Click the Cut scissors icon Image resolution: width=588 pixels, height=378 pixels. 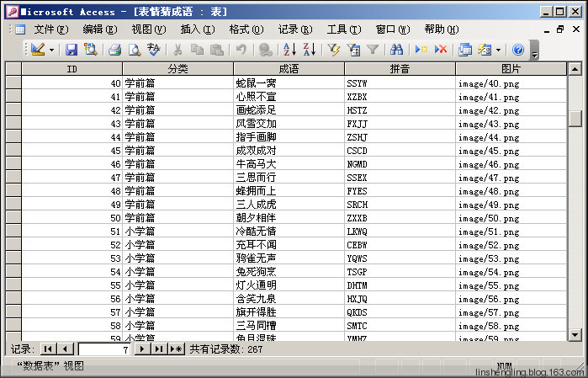pos(177,50)
